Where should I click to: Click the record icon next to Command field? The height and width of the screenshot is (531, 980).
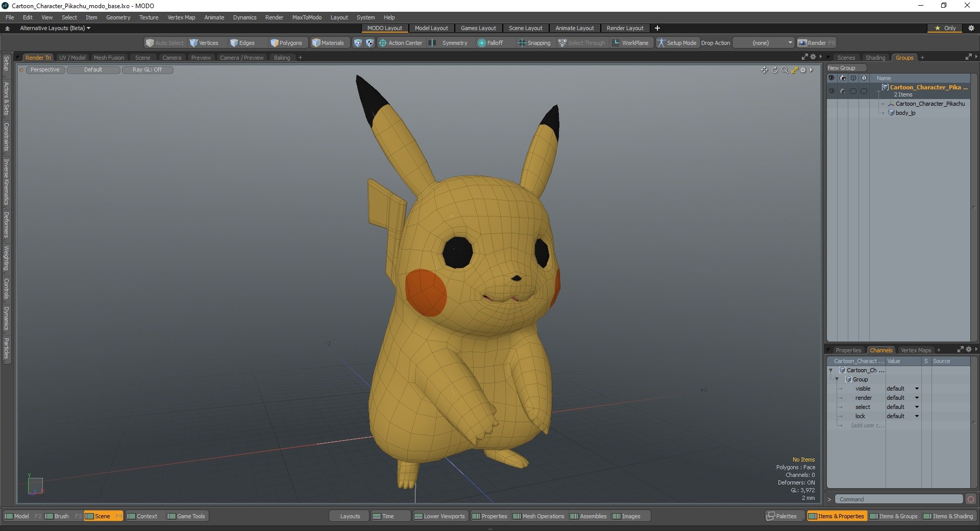[x=971, y=499]
